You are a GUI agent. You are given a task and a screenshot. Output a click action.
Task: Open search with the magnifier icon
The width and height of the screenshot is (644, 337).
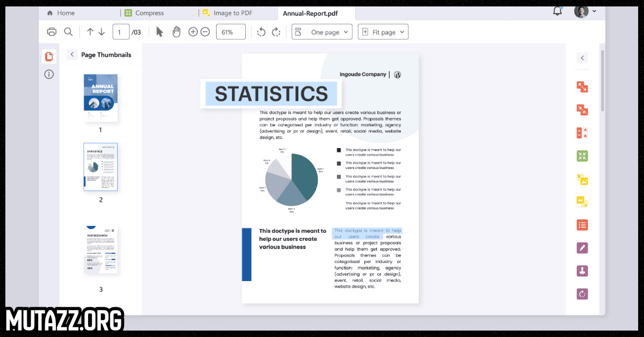click(x=68, y=32)
